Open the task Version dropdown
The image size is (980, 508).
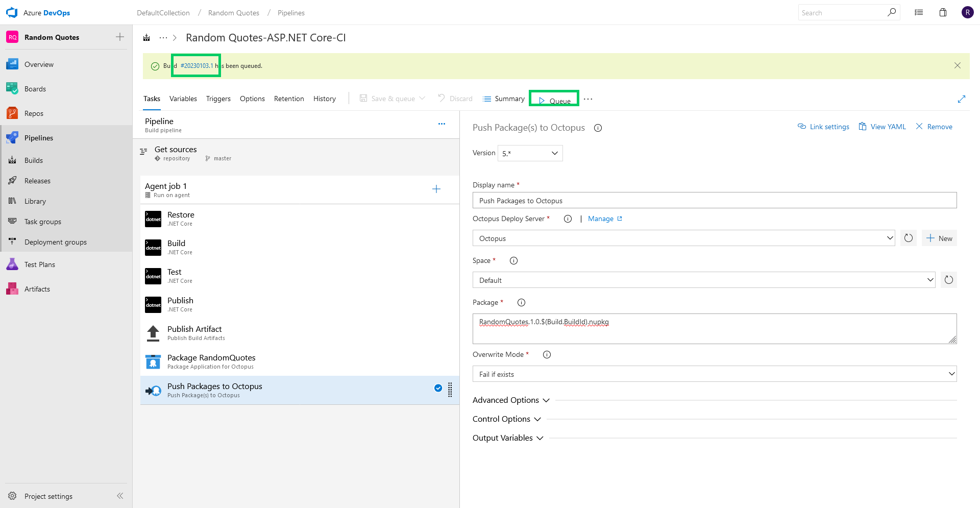[530, 153]
